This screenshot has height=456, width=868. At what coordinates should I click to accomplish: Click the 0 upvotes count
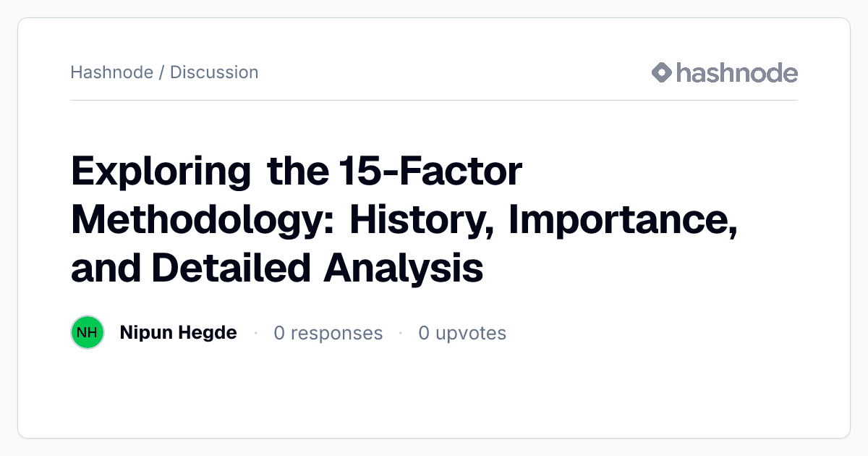(462, 333)
